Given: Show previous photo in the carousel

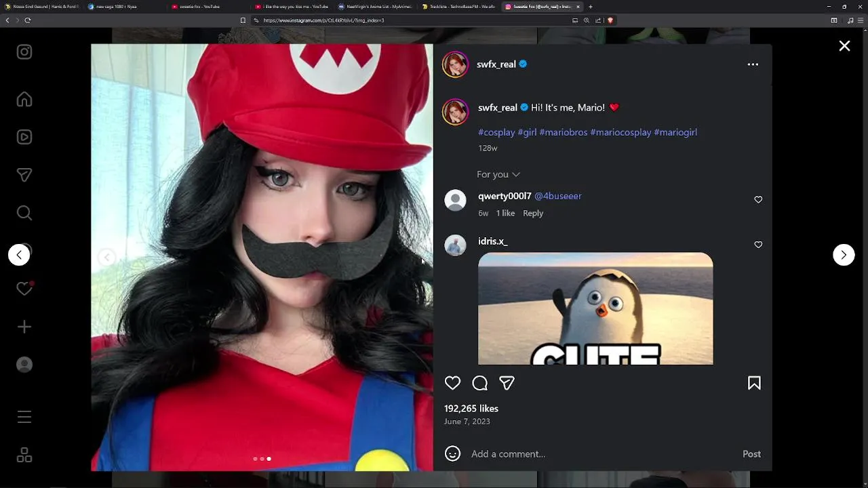Looking at the screenshot, I should pos(106,257).
